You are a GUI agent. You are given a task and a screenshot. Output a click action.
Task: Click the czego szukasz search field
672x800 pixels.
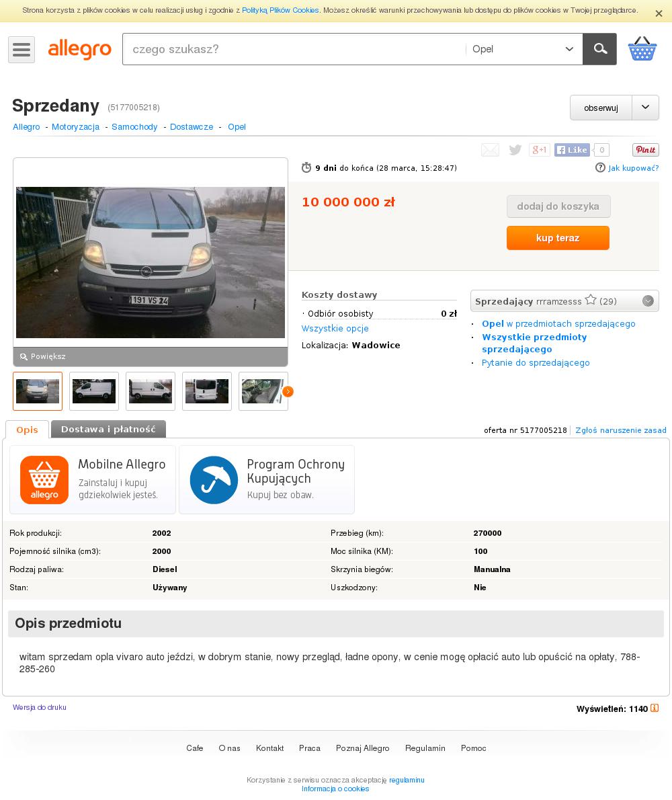click(x=294, y=49)
